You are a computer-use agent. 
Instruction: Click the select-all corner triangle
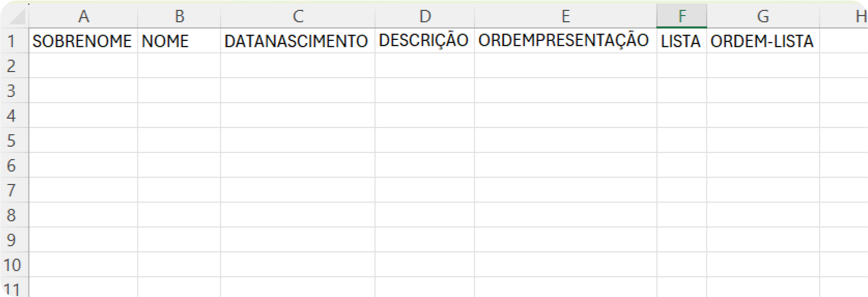pyautogui.click(x=17, y=17)
